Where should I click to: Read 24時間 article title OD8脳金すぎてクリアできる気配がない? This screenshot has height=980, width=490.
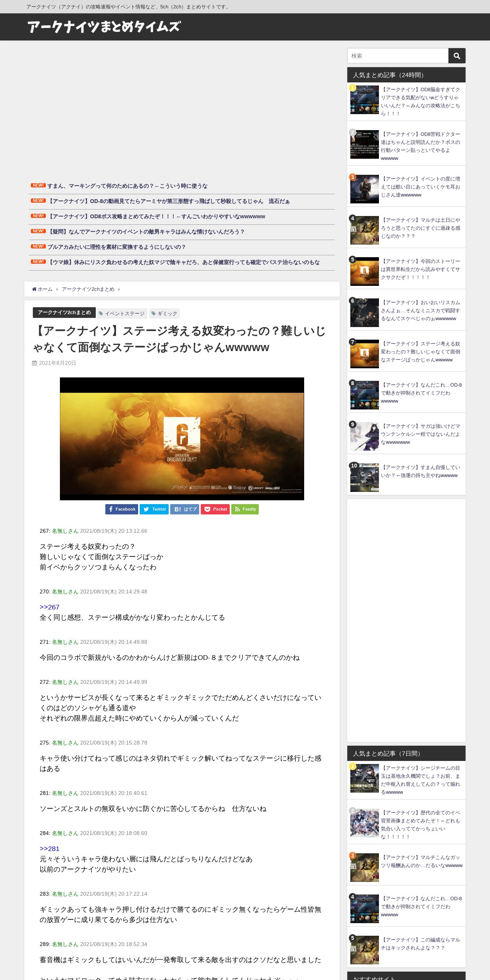(x=421, y=102)
